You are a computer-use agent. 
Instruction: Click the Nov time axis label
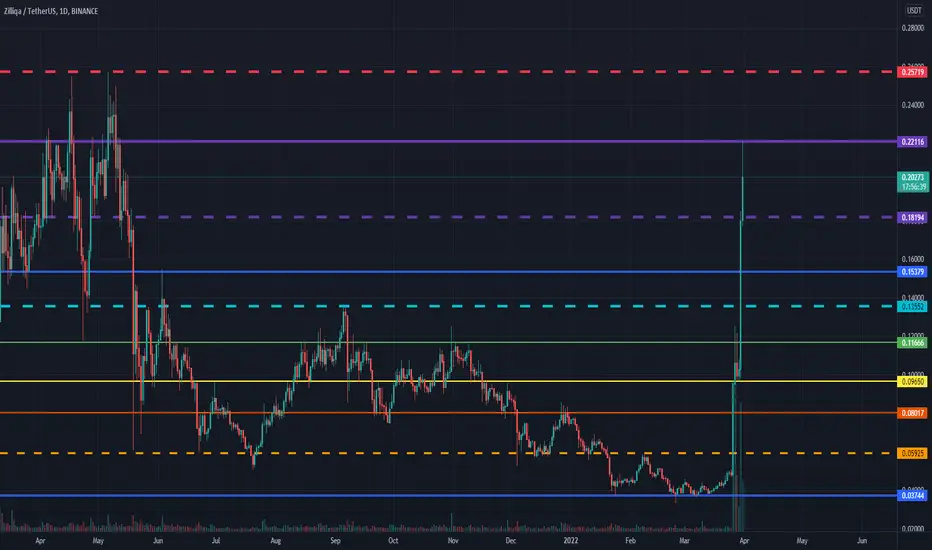[453, 541]
